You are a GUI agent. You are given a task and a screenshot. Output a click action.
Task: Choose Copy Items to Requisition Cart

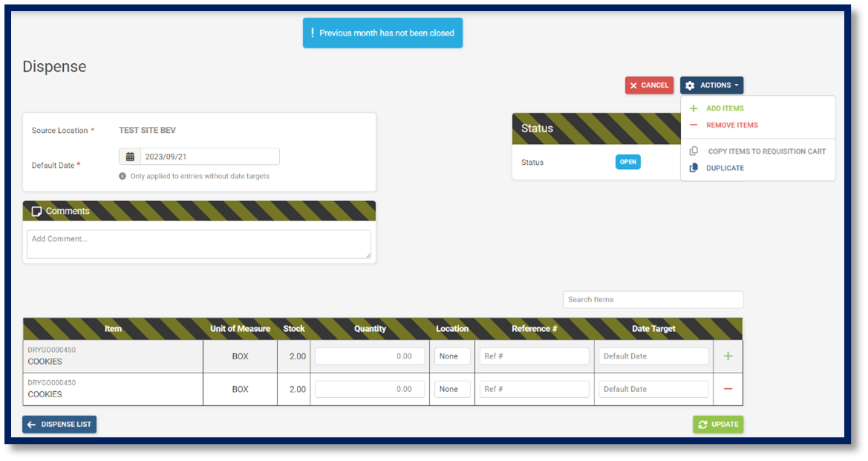(766, 151)
